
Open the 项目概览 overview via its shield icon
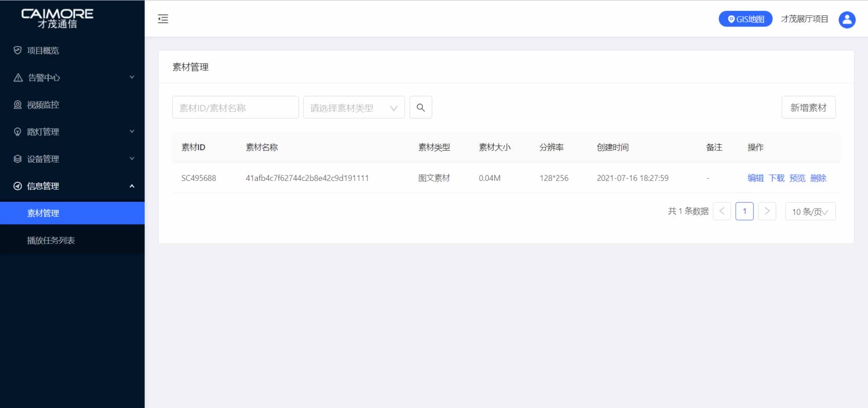[x=17, y=50]
